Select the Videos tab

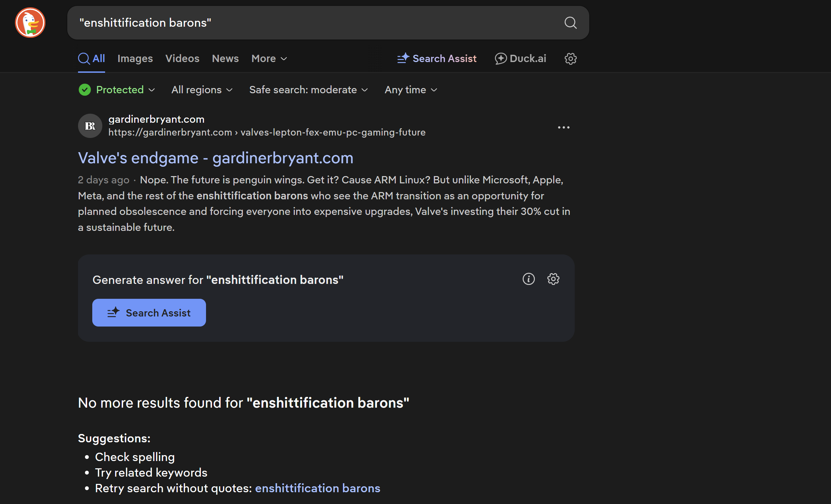[182, 58]
